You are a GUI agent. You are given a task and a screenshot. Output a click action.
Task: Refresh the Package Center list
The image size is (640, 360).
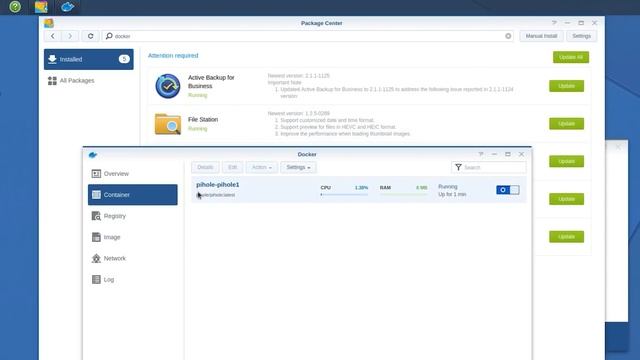point(90,36)
